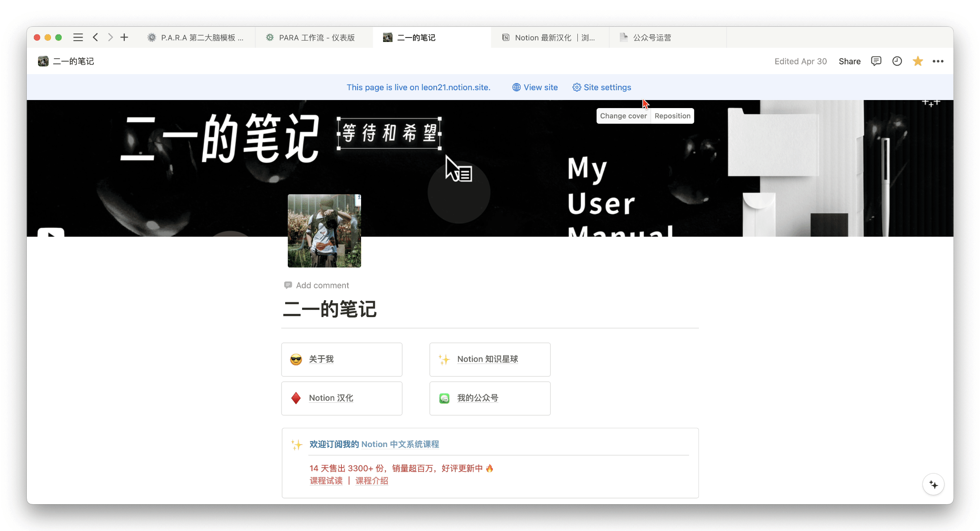Open the sidebar hamburger menu

(x=78, y=38)
